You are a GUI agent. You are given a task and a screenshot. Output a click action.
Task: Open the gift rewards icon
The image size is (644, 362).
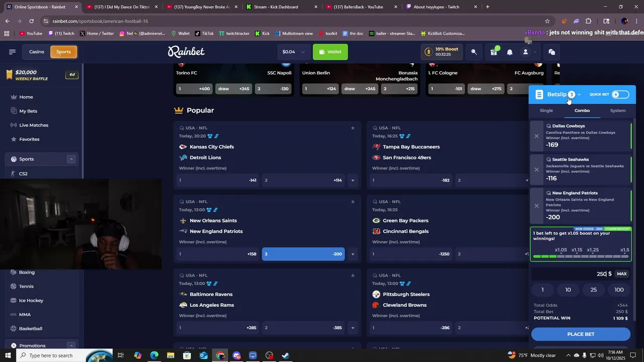494,52
